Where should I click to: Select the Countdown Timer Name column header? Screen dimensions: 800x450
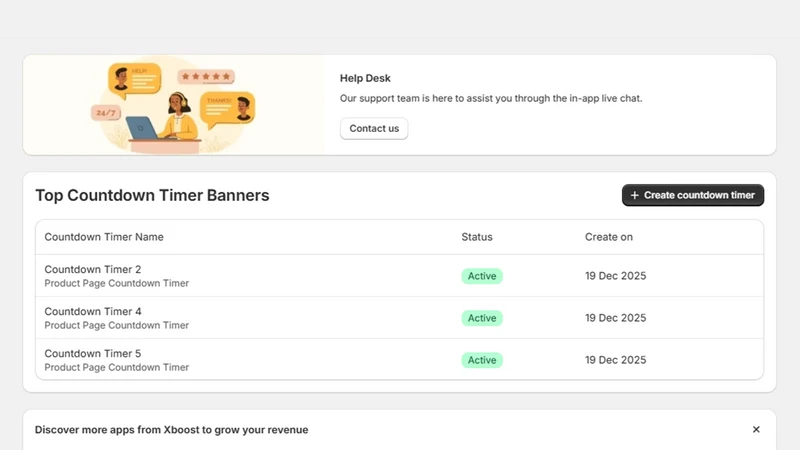[104, 237]
